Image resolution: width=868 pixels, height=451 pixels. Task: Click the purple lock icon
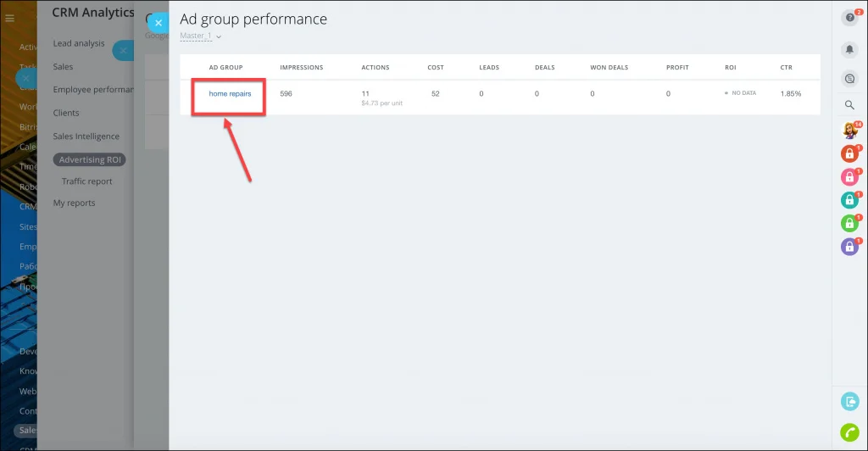849,246
